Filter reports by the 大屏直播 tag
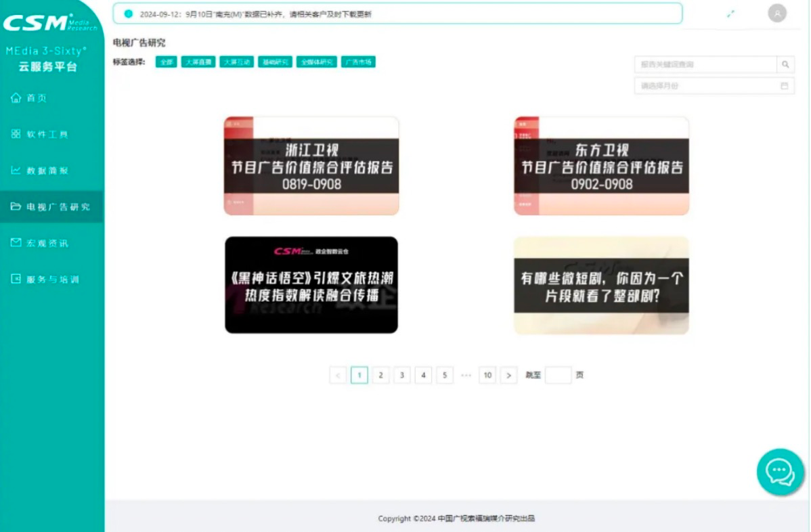The image size is (811, 532). (x=198, y=62)
